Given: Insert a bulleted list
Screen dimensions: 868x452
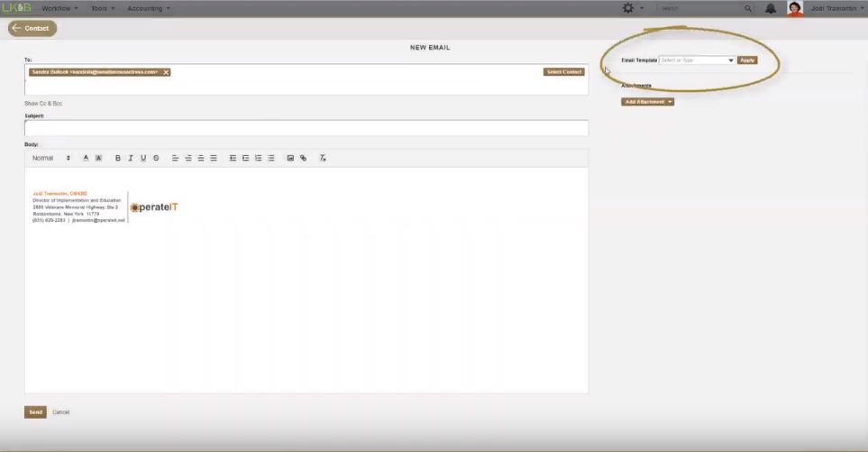Looking at the screenshot, I should (270, 158).
